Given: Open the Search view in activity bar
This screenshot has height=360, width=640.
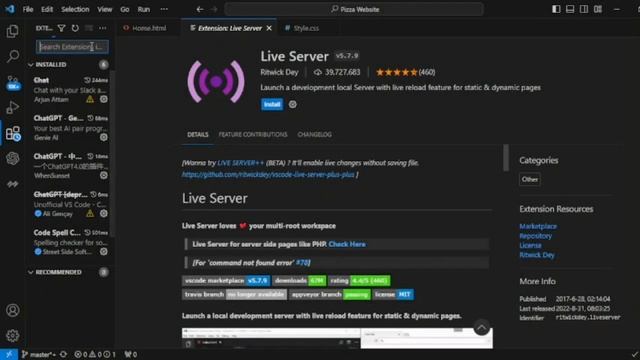Looking at the screenshot, I should pos(13,56).
